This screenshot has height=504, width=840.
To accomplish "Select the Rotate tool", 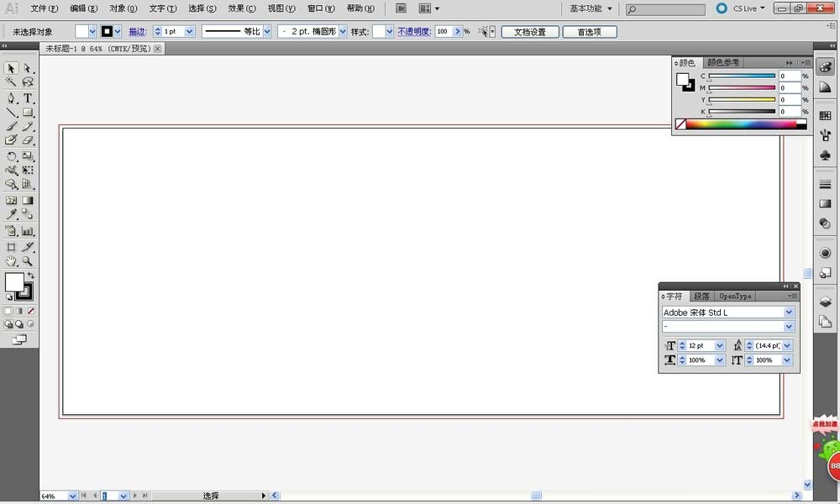I will pos(11,156).
